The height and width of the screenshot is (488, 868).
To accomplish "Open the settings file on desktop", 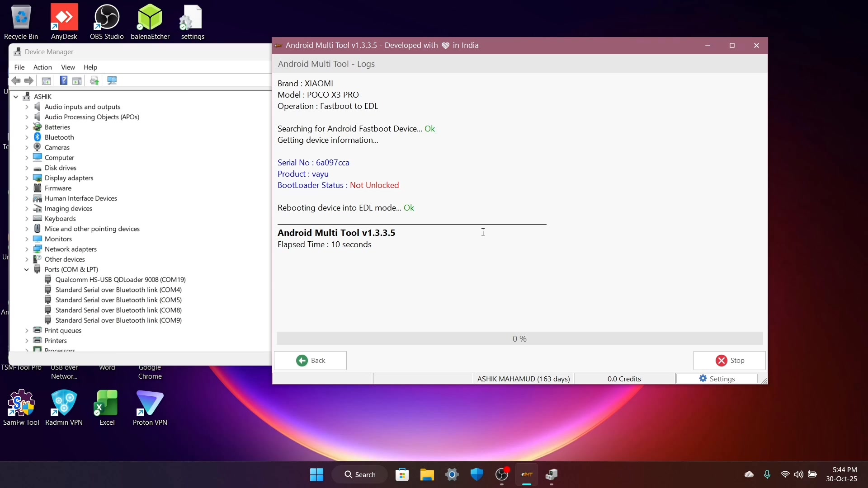I will 193,22.
